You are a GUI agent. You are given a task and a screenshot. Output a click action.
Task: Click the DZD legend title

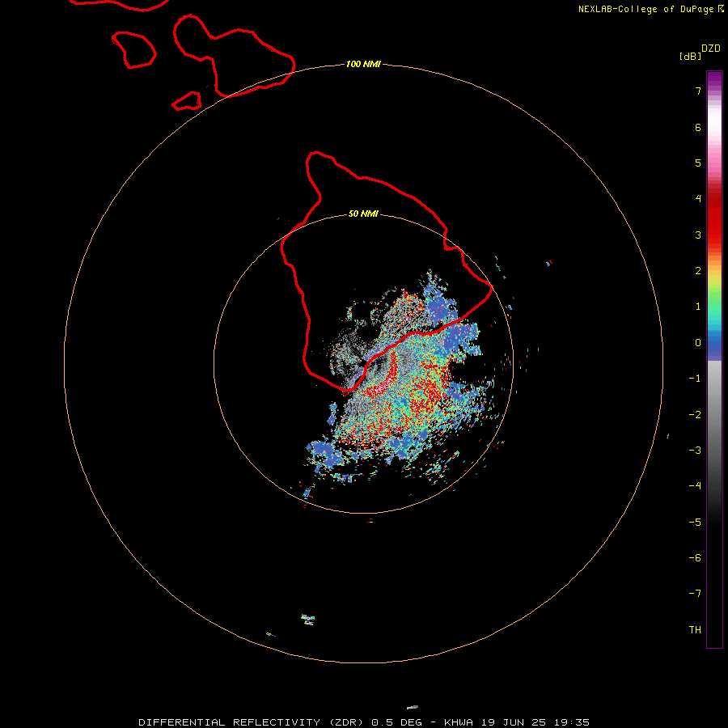[711, 49]
